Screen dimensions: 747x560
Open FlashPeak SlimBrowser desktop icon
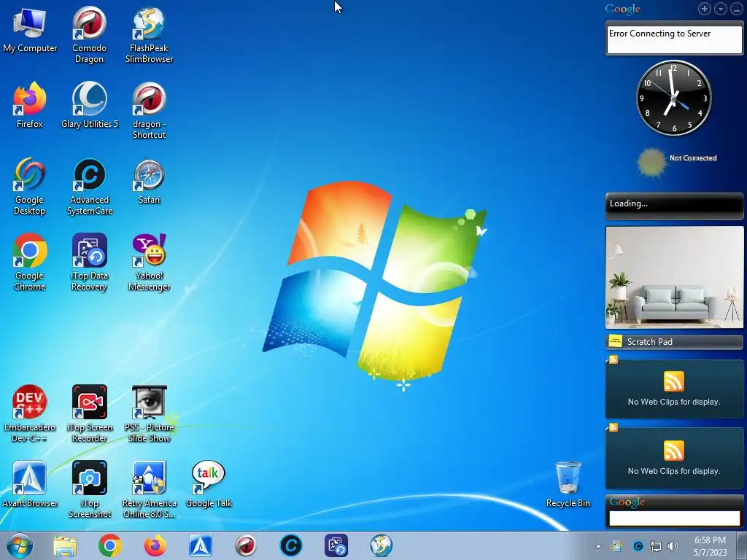click(149, 35)
